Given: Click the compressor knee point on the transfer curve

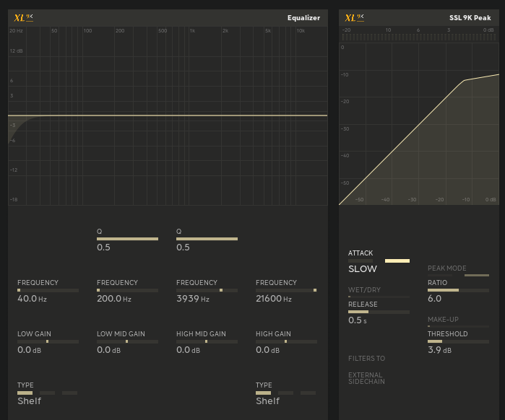Looking at the screenshot, I should tap(464, 80).
